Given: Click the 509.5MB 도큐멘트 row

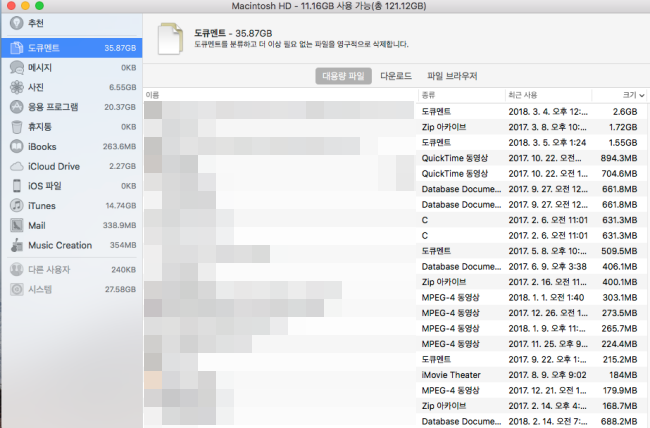Looking at the screenshot, I should [395, 251].
